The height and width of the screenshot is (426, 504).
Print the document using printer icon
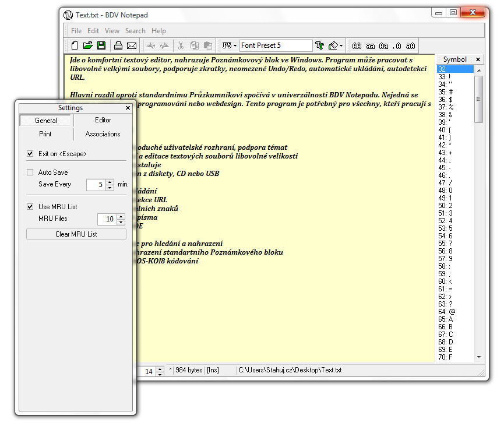coord(118,45)
